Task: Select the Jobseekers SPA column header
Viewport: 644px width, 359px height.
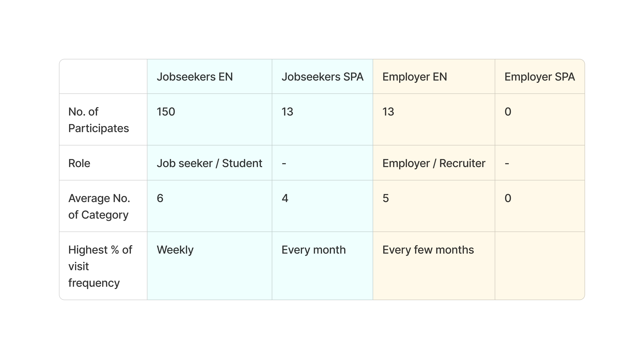Action: coord(322,77)
